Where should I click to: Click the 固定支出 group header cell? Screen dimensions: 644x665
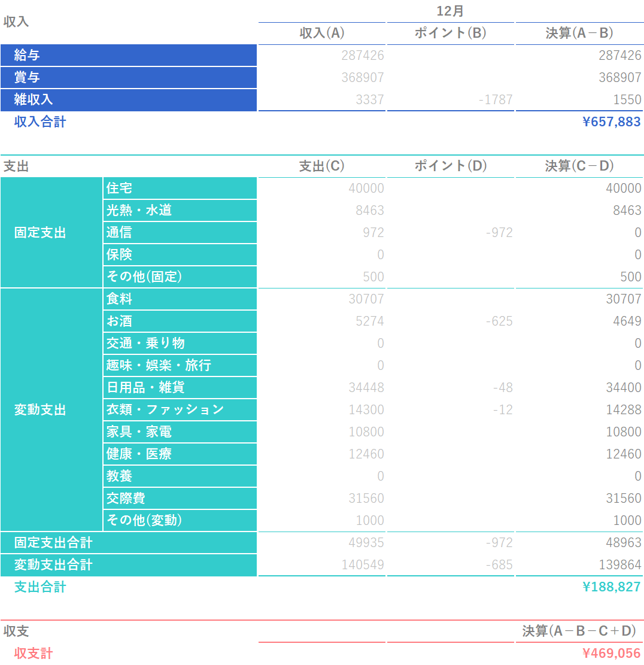coord(40,233)
